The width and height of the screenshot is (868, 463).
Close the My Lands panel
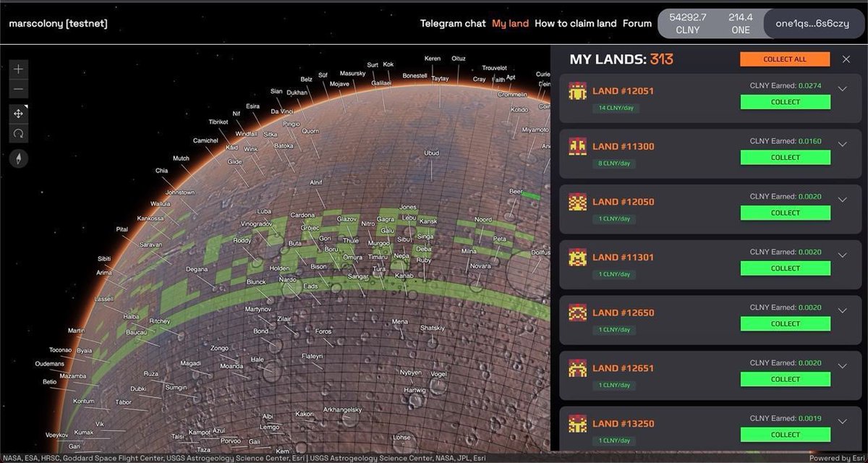tap(846, 59)
